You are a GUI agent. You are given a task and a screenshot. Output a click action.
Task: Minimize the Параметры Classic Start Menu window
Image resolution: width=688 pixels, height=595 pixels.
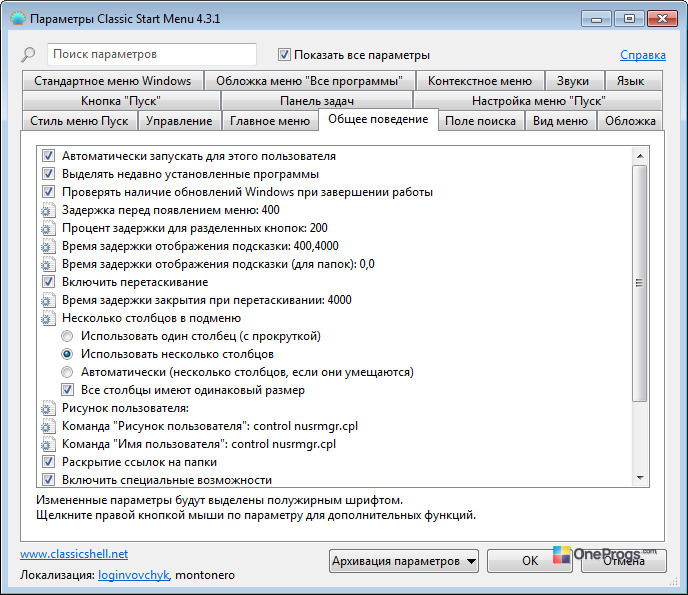click(596, 19)
